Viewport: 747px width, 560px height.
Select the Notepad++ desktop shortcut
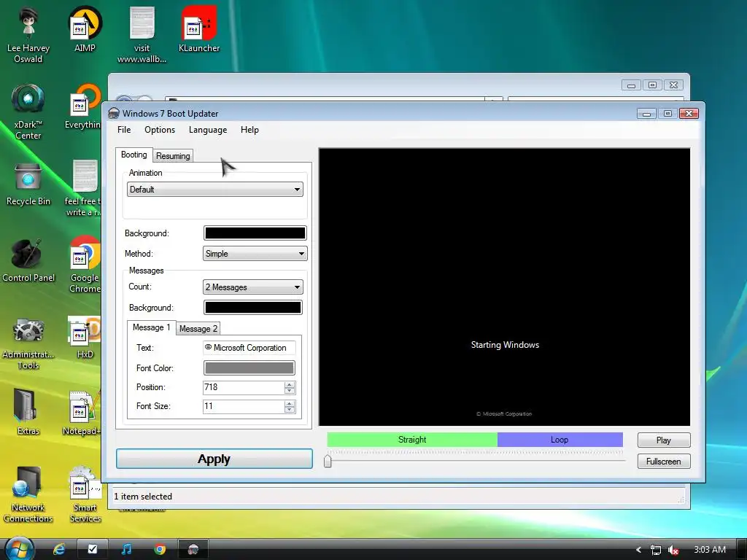[82, 413]
